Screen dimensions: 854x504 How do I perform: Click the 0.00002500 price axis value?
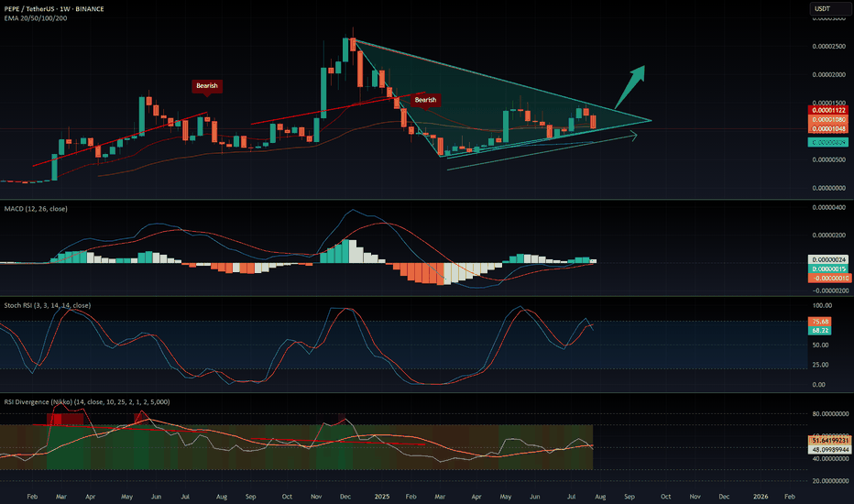point(829,47)
